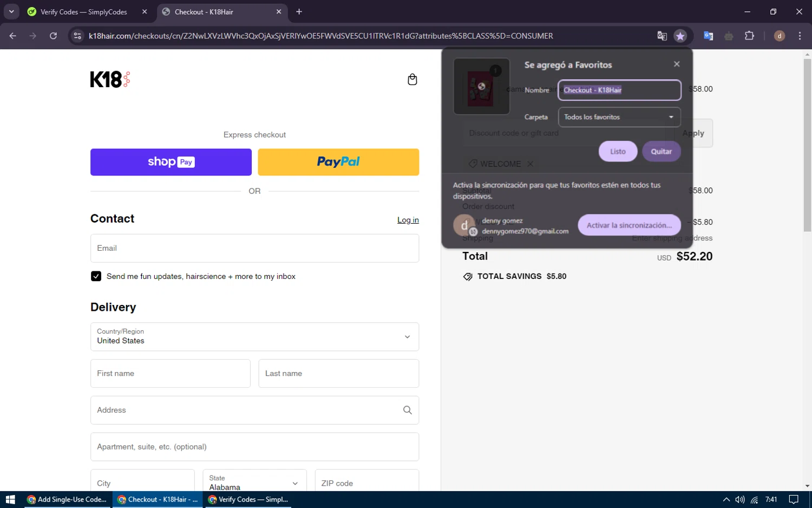
Task: Expand the Country/Region dropdown
Action: pos(254,337)
